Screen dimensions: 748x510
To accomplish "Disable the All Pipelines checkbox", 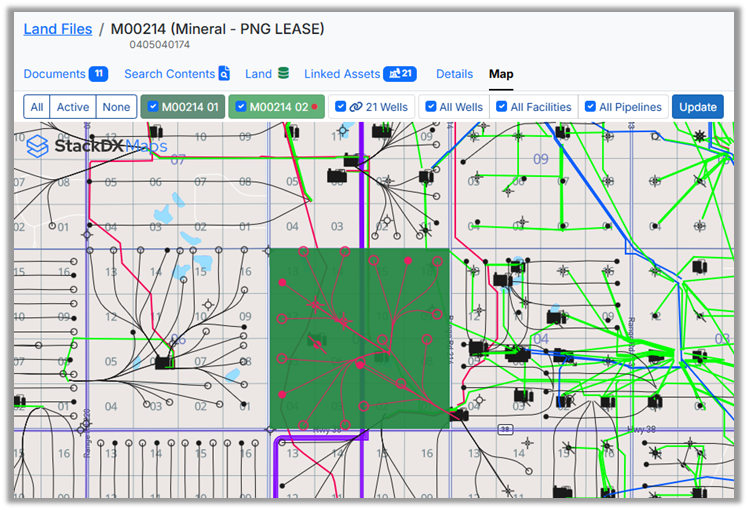I will (x=591, y=107).
